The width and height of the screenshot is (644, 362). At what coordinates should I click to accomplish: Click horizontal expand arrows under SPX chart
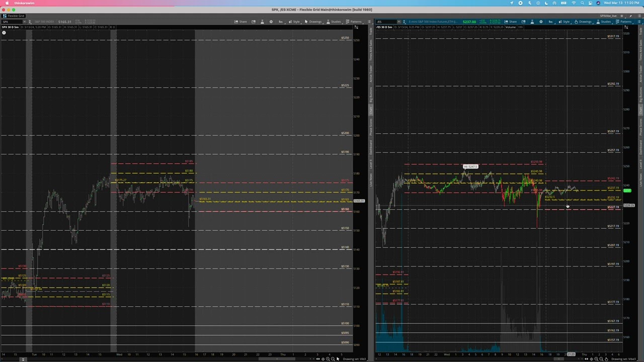point(318,359)
